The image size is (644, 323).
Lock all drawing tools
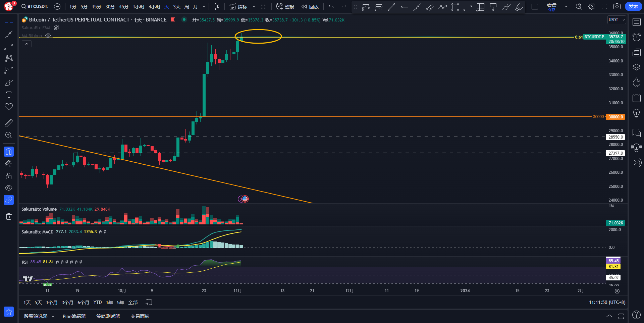9,176
